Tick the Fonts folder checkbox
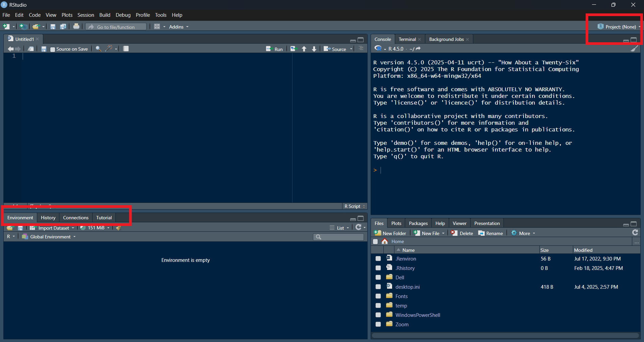This screenshot has width=644, height=342. [378, 296]
